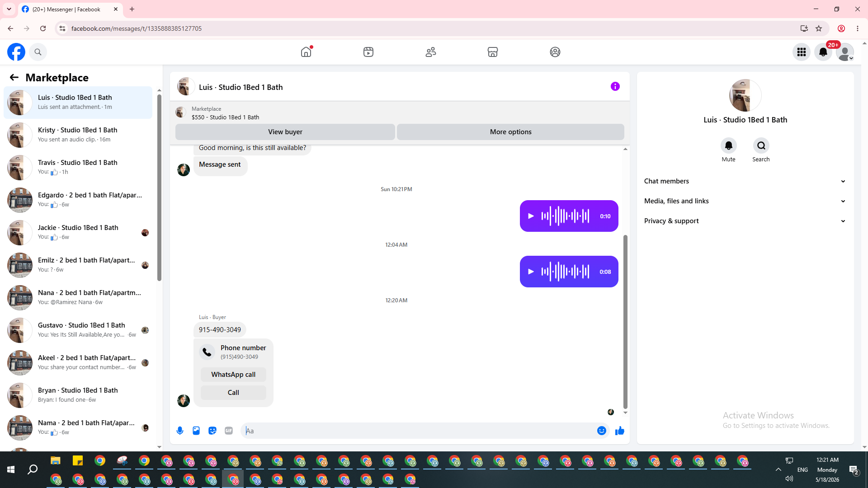The height and width of the screenshot is (488, 868).
Task: Open the Groups icon in top navigation
Action: point(555,52)
